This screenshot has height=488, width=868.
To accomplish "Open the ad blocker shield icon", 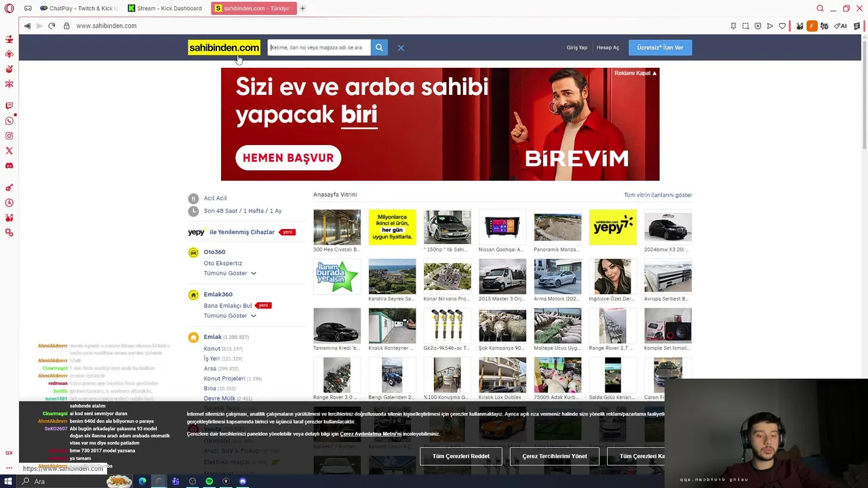I will (757, 26).
